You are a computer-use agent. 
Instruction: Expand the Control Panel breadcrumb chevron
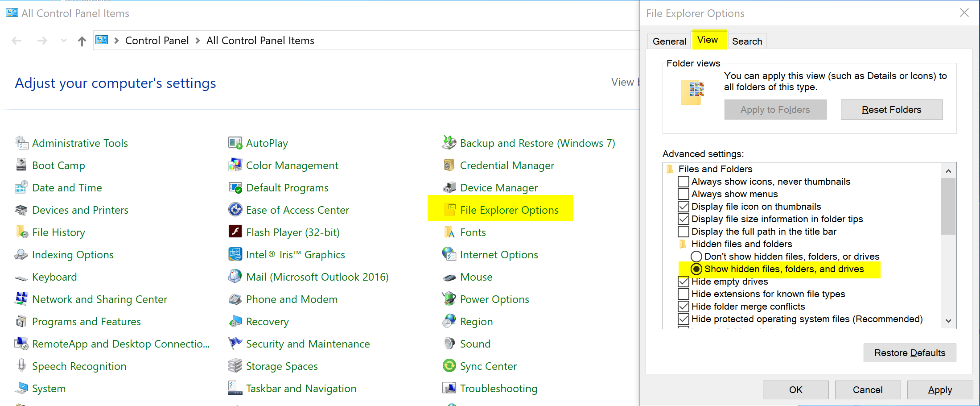point(198,41)
